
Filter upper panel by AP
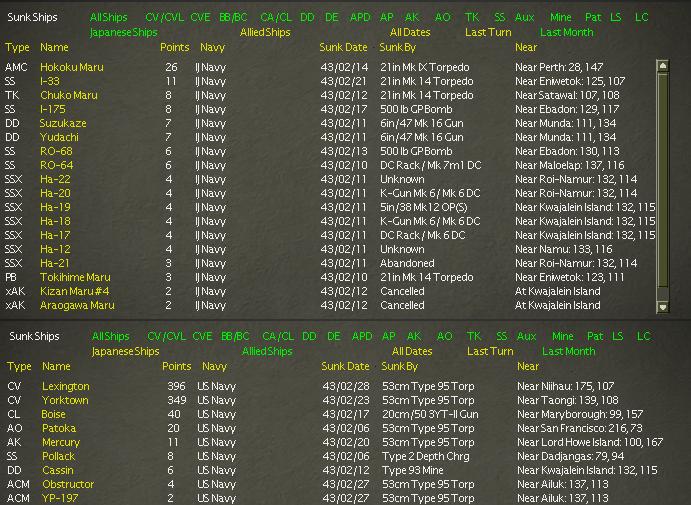point(386,17)
